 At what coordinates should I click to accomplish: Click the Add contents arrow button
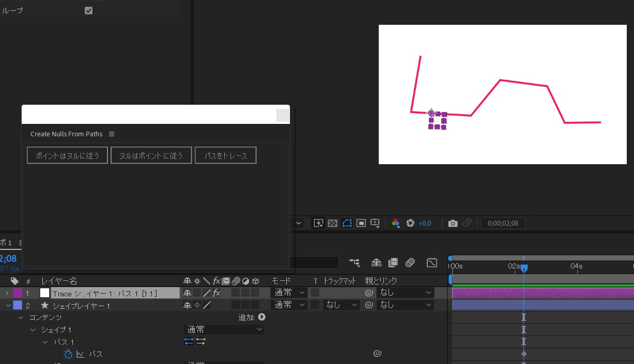coord(261,317)
